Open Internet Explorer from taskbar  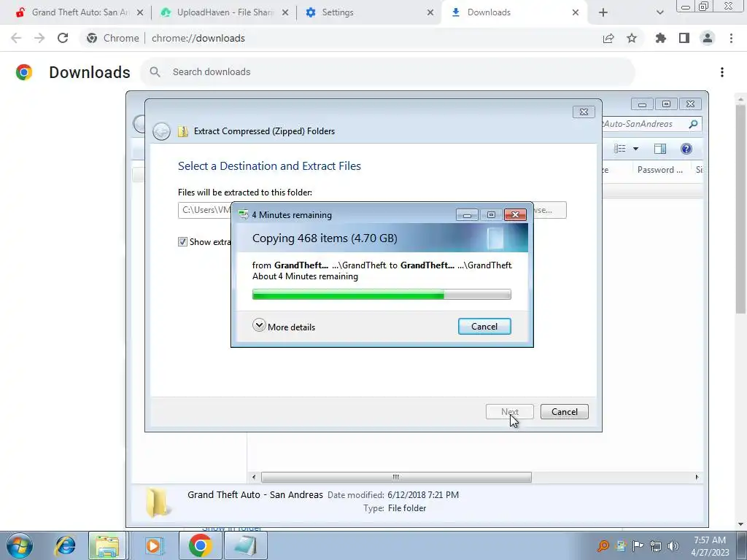pyautogui.click(x=65, y=545)
